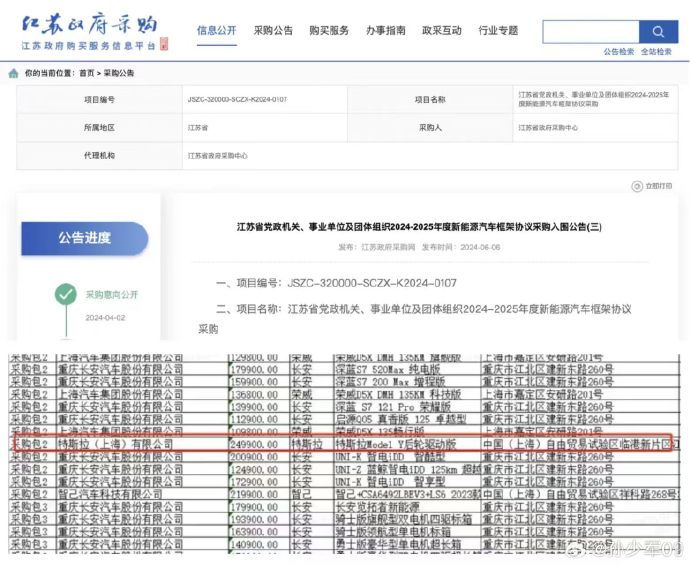Click the date 2024-04-02 under progress step
Viewport: 690px width, 565px height.
(x=105, y=318)
